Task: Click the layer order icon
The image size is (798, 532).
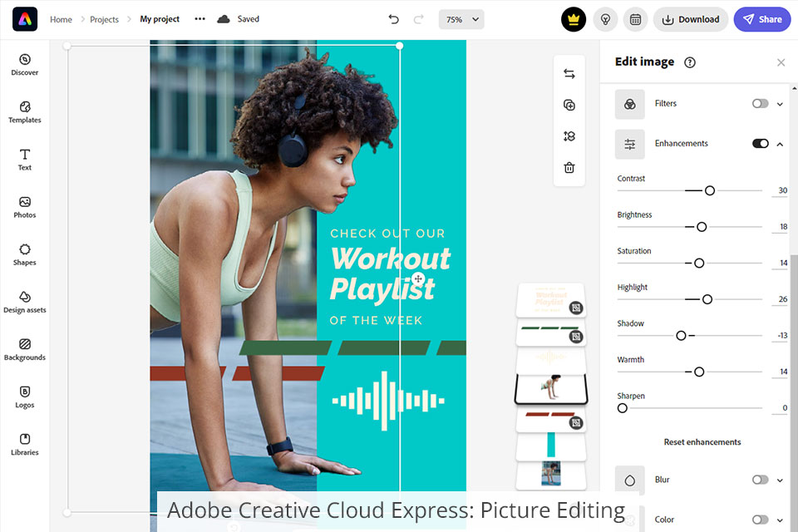Action: (569, 136)
